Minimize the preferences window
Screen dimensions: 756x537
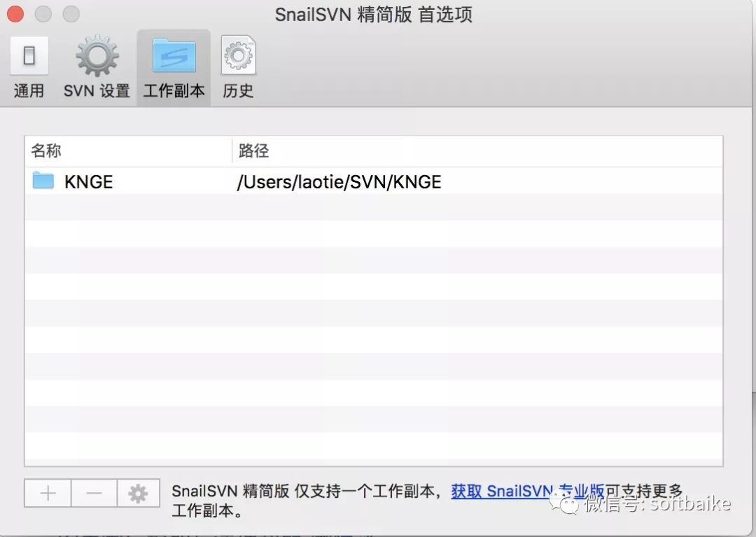(43, 13)
